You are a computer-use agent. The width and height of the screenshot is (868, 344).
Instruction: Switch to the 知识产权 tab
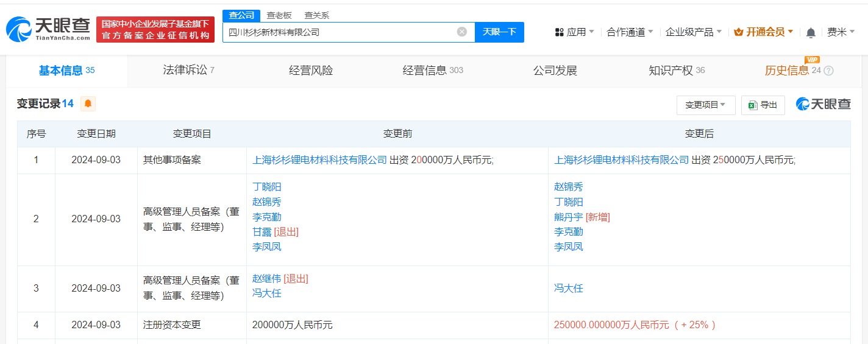676,71
